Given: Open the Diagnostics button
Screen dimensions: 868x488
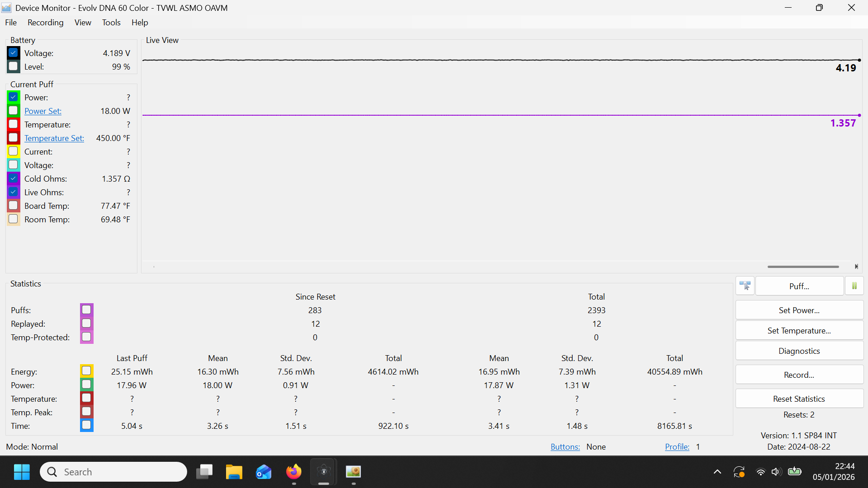Looking at the screenshot, I should pyautogui.click(x=799, y=351).
